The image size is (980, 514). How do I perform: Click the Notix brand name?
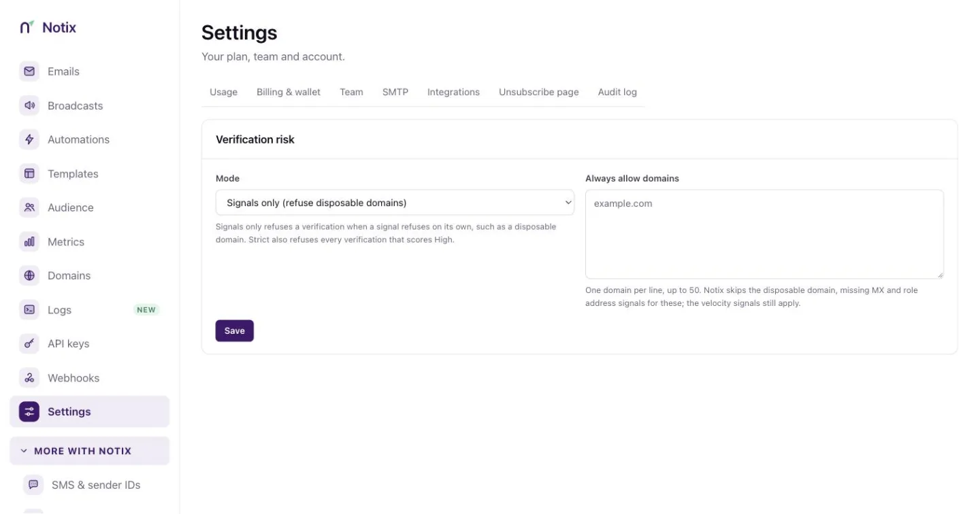(x=59, y=27)
